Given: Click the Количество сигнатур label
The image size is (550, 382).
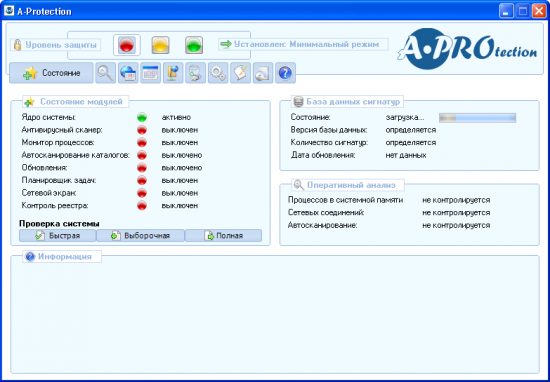Looking at the screenshot, I should 329,143.
